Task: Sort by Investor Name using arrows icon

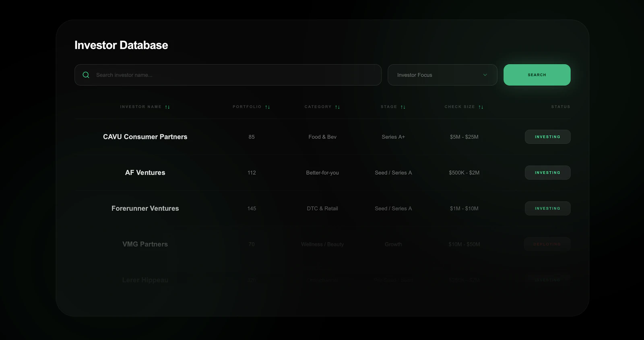Action: [167, 107]
